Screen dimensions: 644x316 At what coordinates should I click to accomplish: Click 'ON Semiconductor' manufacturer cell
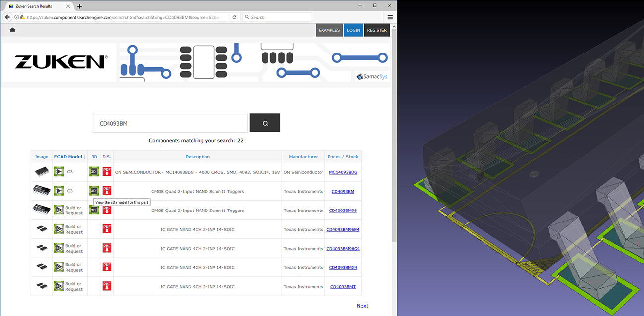[x=303, y=172]
